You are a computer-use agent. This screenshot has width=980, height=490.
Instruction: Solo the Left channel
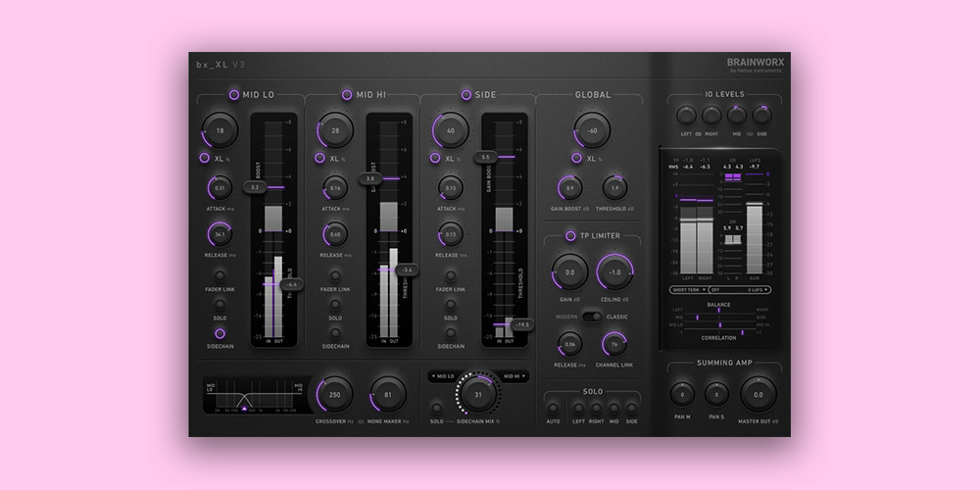579,408
